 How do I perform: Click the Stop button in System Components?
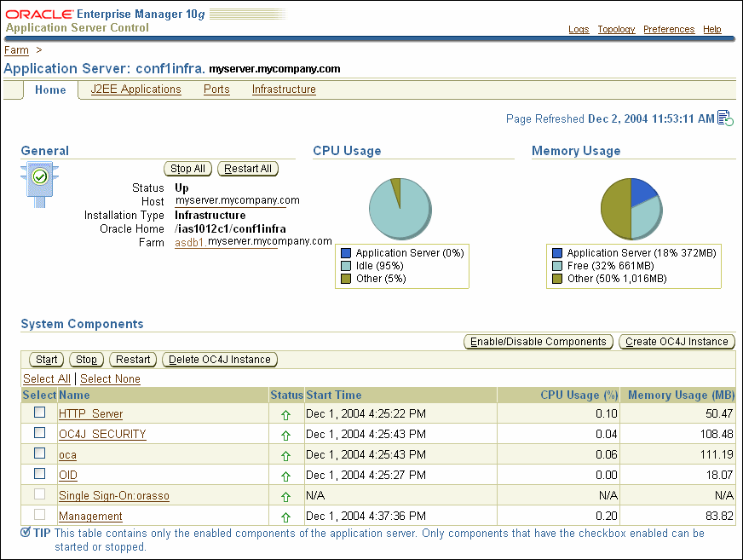click(x=86, y=360)
